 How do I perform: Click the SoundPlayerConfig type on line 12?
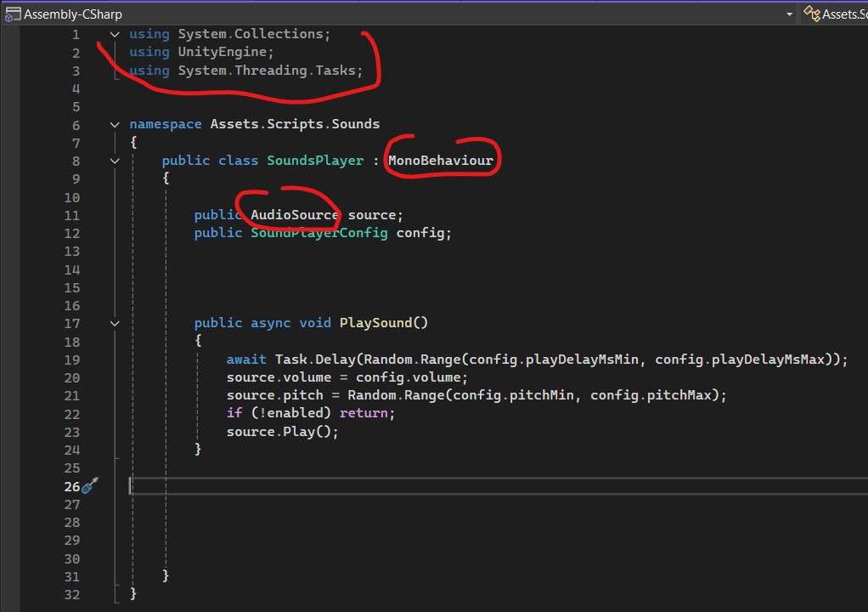tap(318, 232)
